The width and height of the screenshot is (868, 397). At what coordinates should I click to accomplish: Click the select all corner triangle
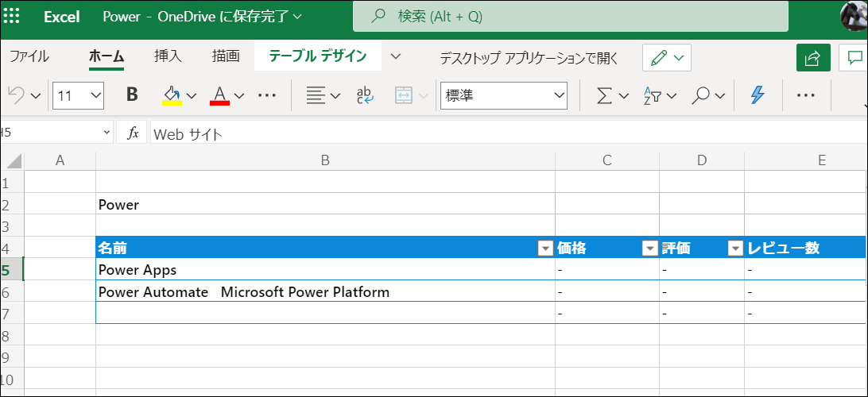pos(14,161)
